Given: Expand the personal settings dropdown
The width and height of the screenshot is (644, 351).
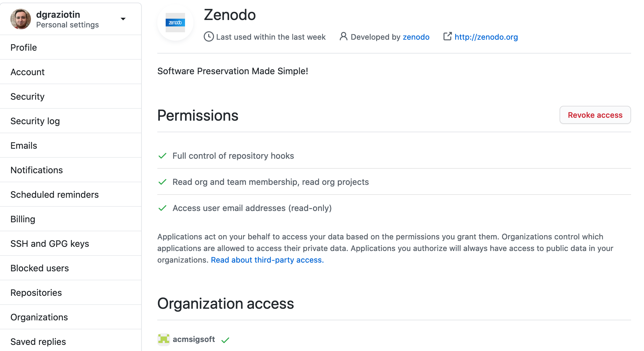Looking at the screenshot, I should pos(123,19).
